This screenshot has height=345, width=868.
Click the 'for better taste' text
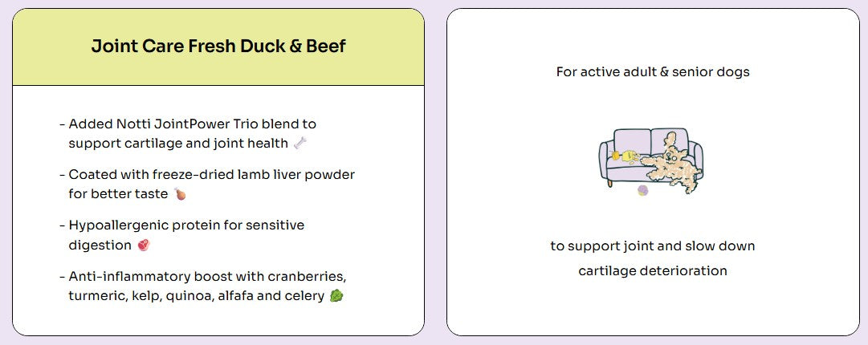[118, 194]
